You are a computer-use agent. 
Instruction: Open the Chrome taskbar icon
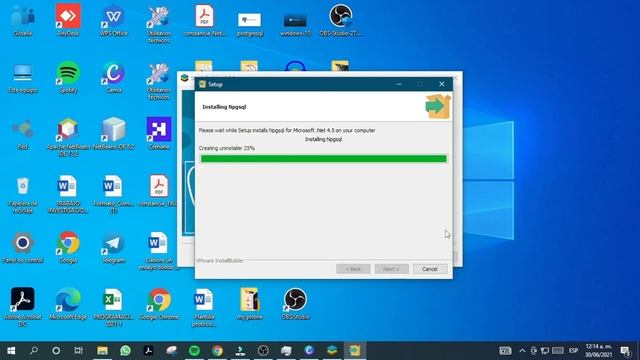point(218,351)
